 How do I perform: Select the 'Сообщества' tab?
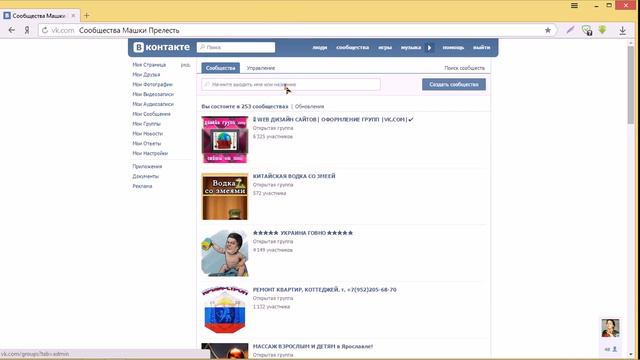point(220,68)
